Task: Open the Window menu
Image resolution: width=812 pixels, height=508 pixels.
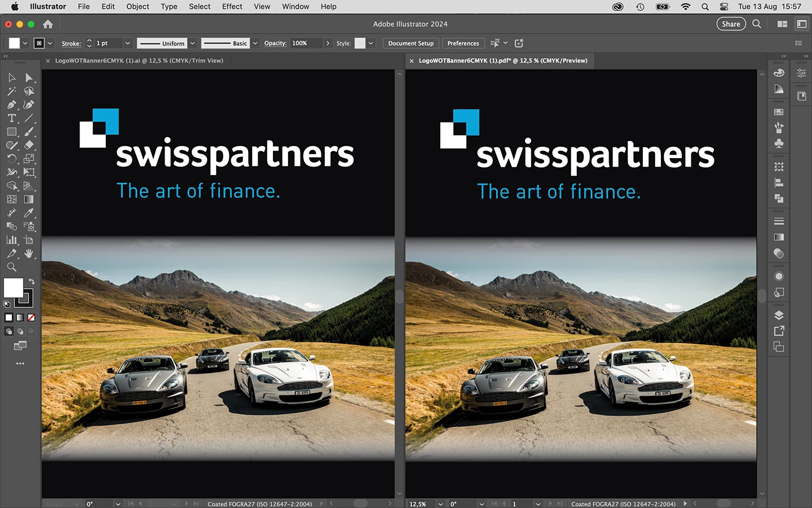Action: pyautogui.click(x=295, y=7)
